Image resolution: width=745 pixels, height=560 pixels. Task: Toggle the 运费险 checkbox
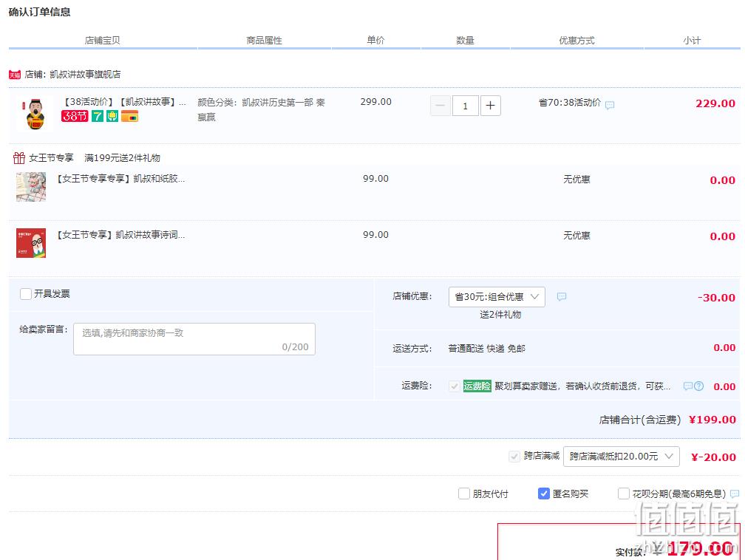click(x=455, y=386)
